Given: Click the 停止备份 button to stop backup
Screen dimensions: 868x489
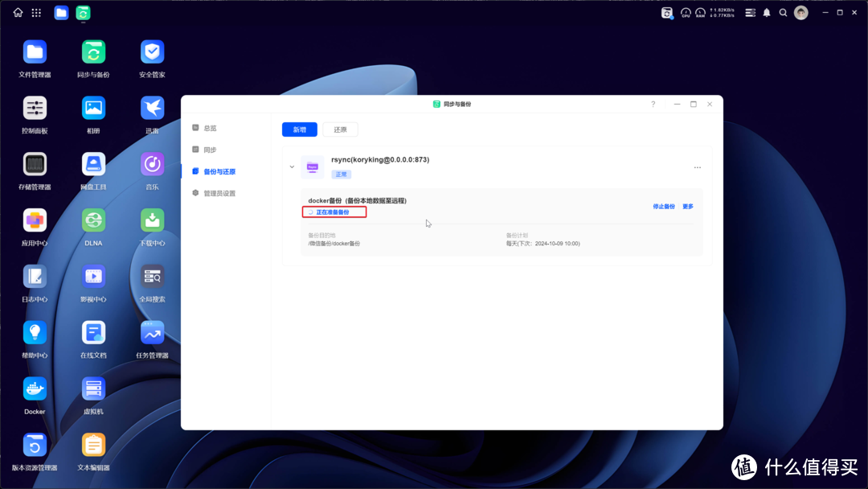Looking at the screenshot, I should [665, 206].
